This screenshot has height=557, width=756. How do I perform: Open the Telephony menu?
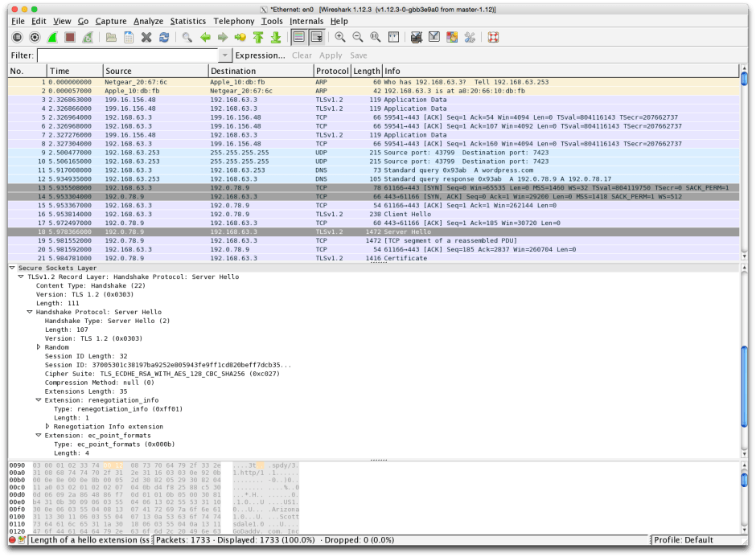tap(233, 21)
